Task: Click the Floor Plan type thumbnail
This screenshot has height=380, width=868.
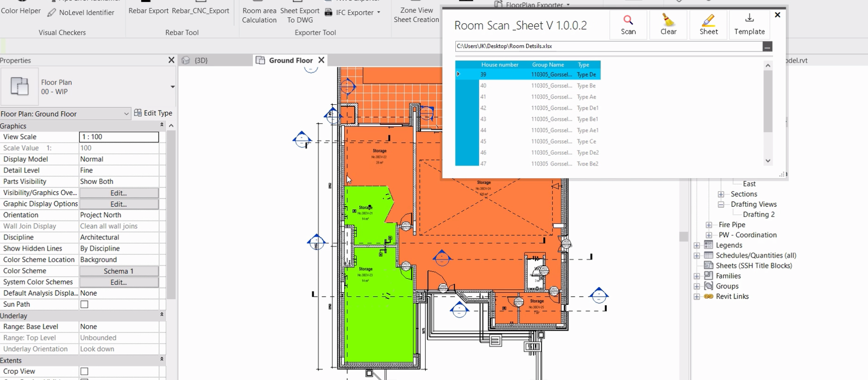Action: 19,86
